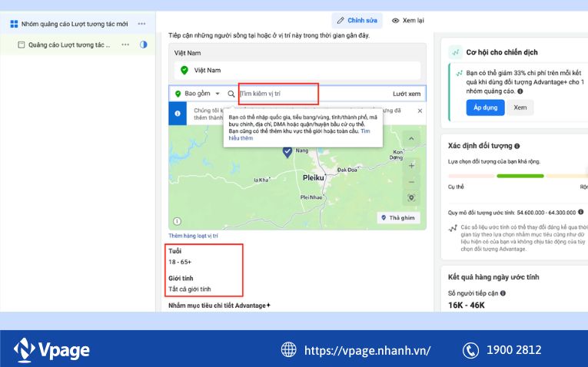Open the Thêm hàng loạt vị trí link

click(x=193, y=236)
